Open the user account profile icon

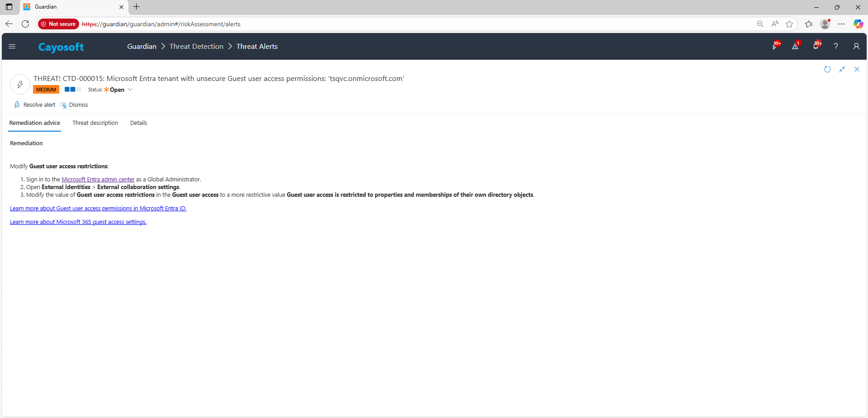pyautogui.click(x=856, y=46)
